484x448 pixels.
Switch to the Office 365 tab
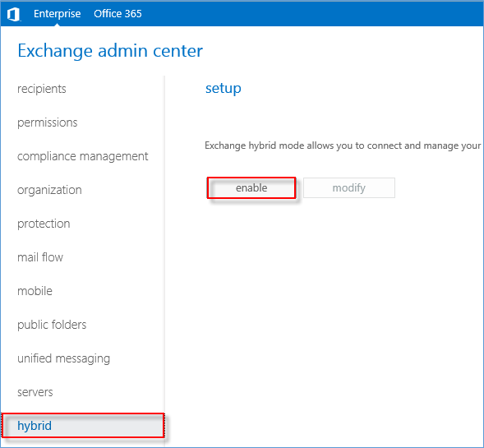118,14
